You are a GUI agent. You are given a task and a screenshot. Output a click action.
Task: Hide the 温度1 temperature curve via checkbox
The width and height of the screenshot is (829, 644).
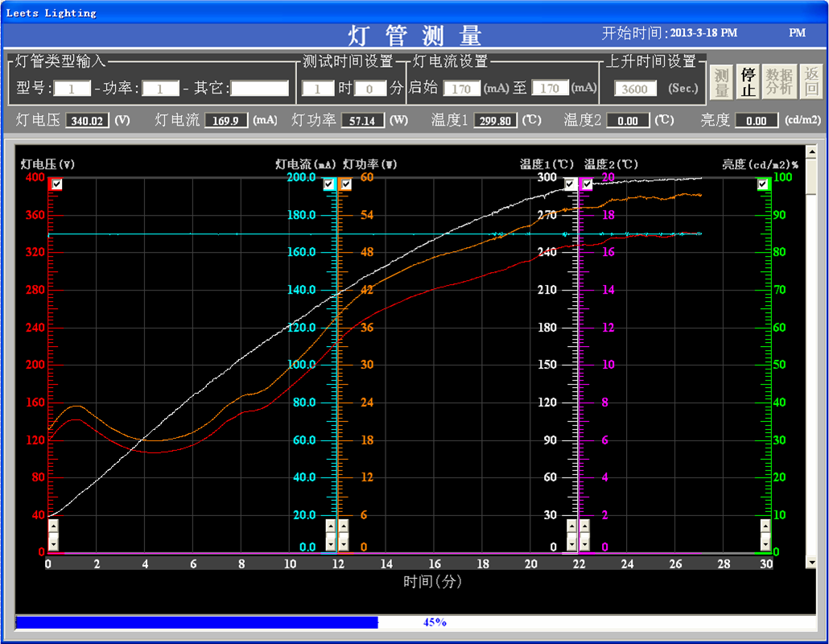pos(571,184)
